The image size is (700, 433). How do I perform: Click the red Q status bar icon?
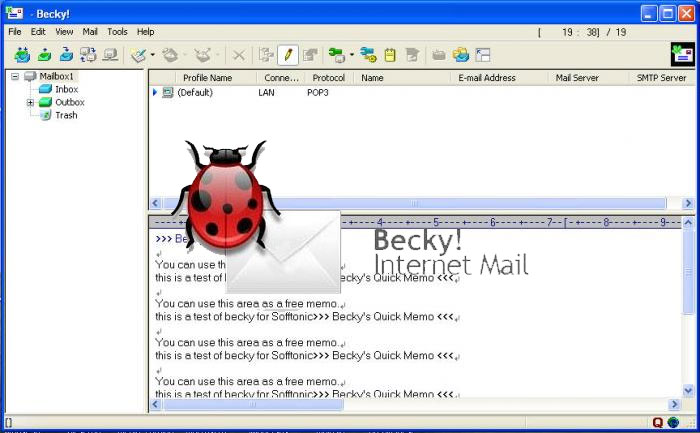tap(658, 422)
